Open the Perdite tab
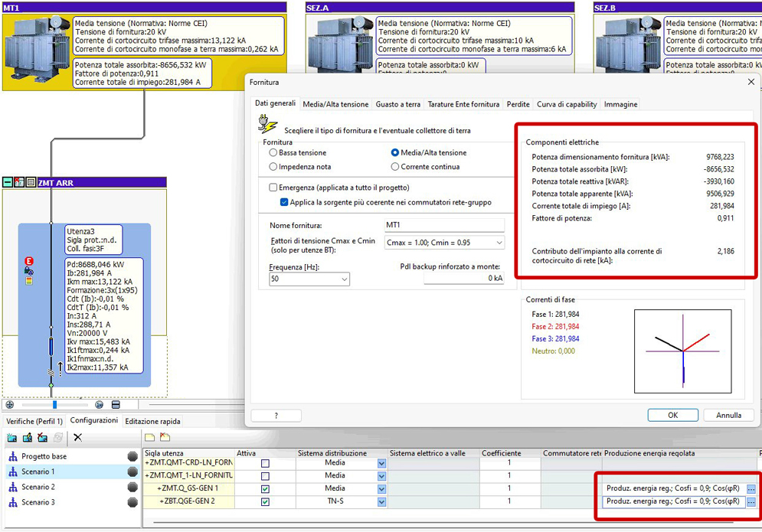The height and width of the screenshot is (532, 762). (x=518, y=104)
